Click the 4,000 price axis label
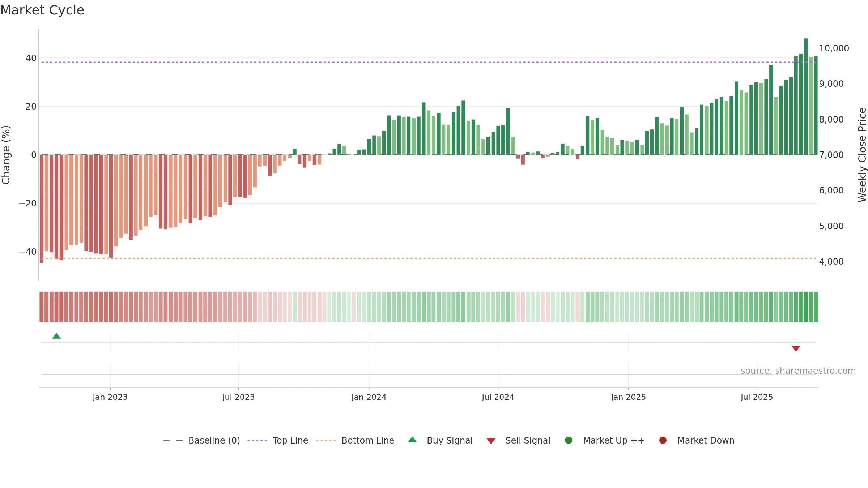Screen dimensions: 868x488 (x=831, y=262)
